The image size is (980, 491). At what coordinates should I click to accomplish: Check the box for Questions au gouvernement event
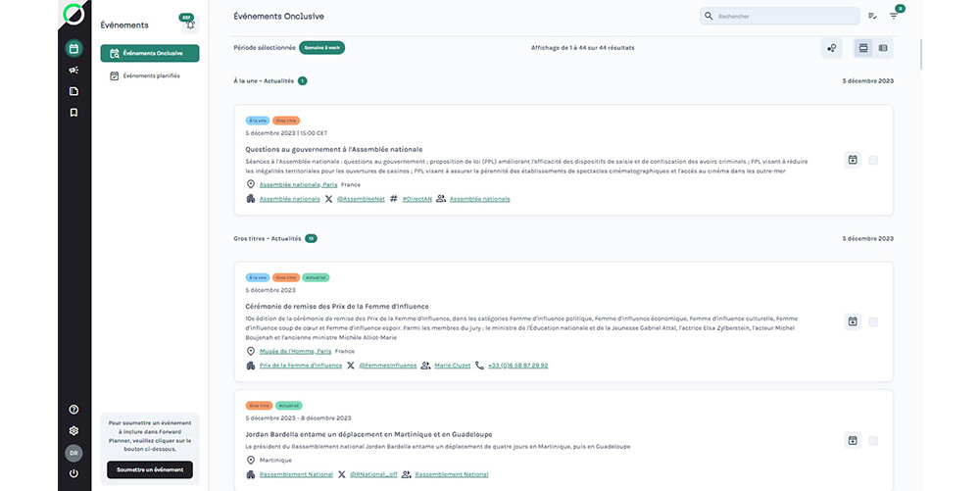873,160
